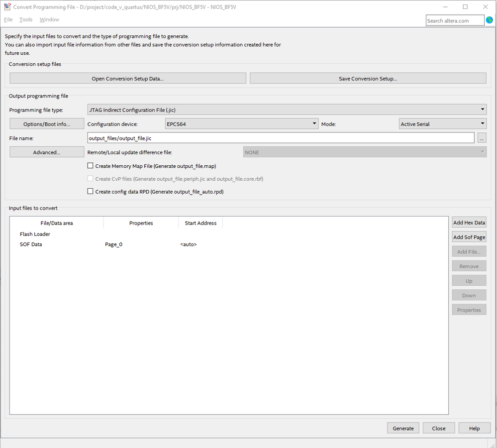The width and height of the screenshot is (497, 448).
Task: Click the Start Address column header
Action: click(x=200, y=223)
